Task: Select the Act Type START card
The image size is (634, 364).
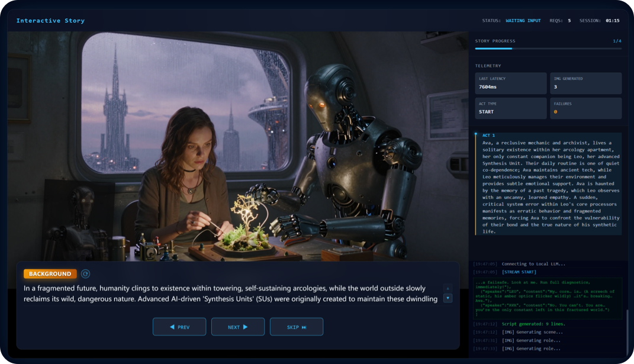Action: pyautogui.click(x=511, y=108)
